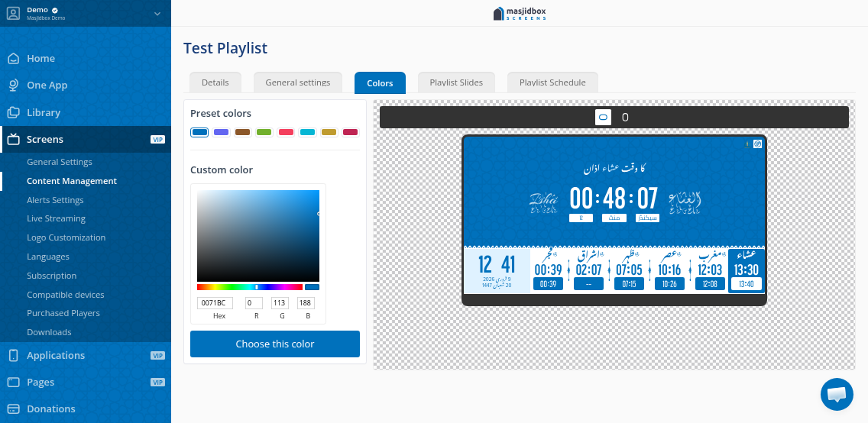
Task: Open Purchased Players submenu item
Action: pyautogui.click(x=63, y=313)
